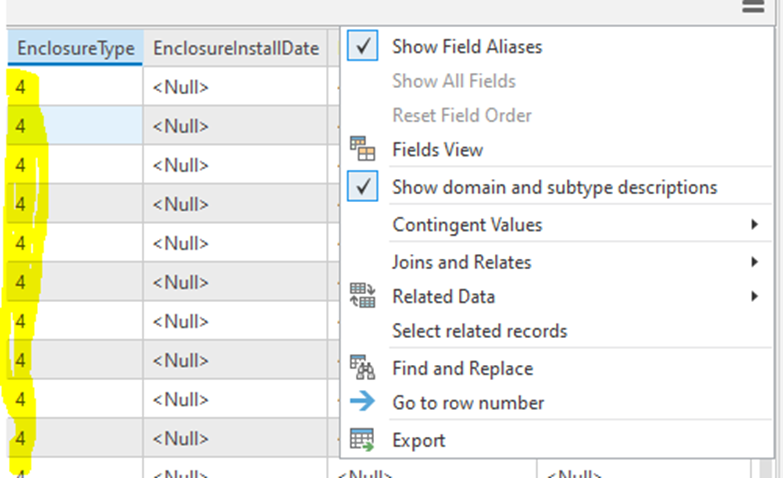Open the Joins and Relates menu item
Image resolution: width=783 pixels, height=478 pixels.
[x=461, y=263]
